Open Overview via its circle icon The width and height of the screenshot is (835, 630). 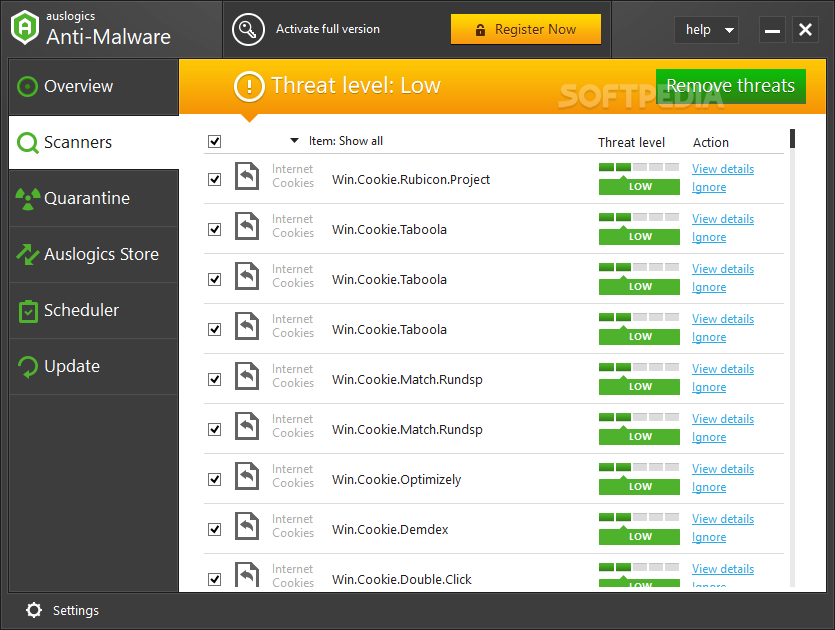tap(27, 86)
